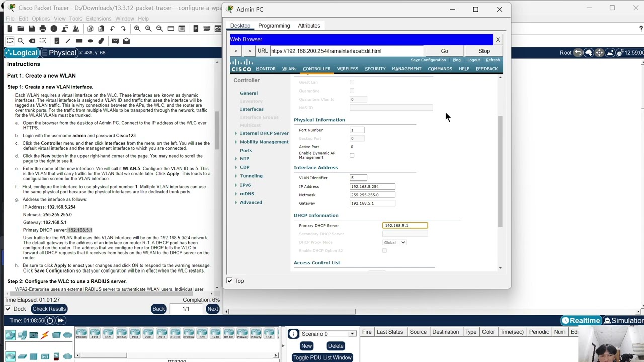This screenshot has width=644, height=362.
Task: Click the VLAN Identifier field
Action: point(358,178)
